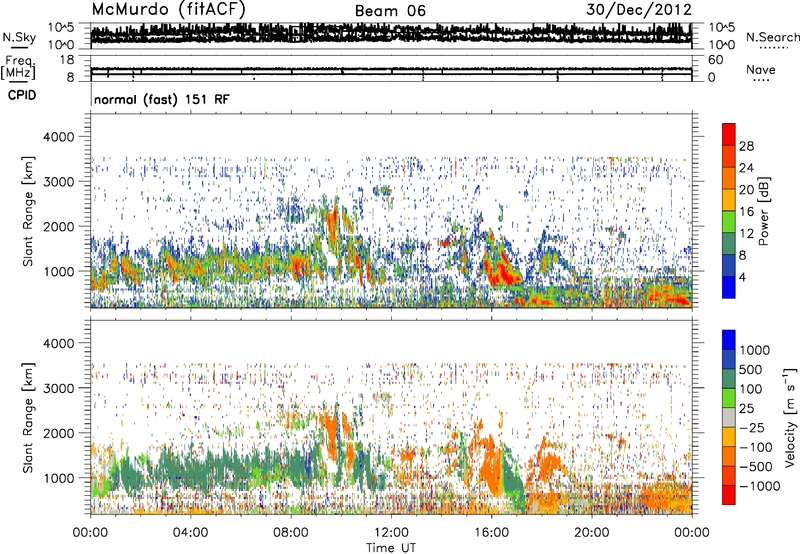Click the 'Power [dB]' colorbar label
This screenshot has height=554, width=800.
click(x=764, y=211)
